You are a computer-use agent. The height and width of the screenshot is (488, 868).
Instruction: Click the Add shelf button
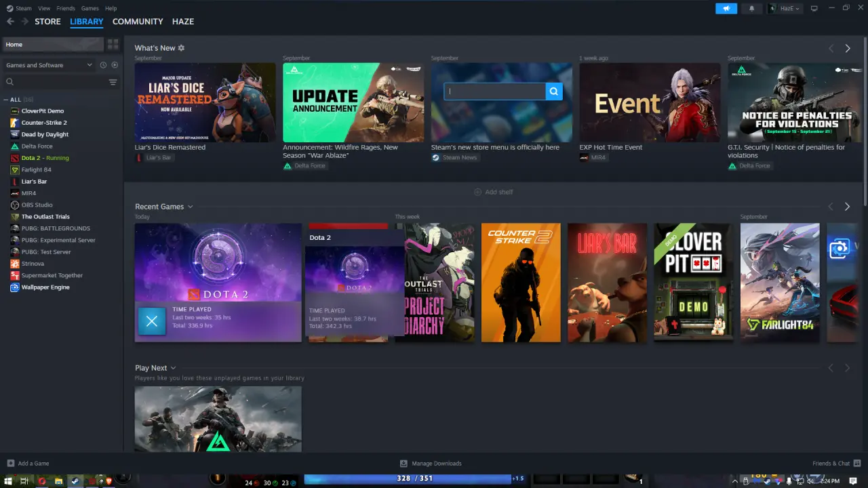coord(493,192)
